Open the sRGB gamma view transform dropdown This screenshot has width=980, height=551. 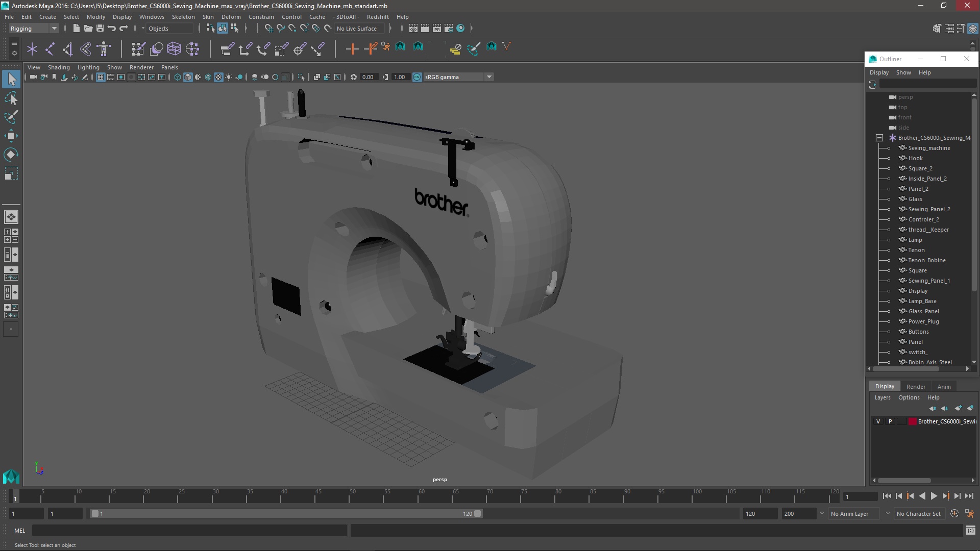point(458,77)
